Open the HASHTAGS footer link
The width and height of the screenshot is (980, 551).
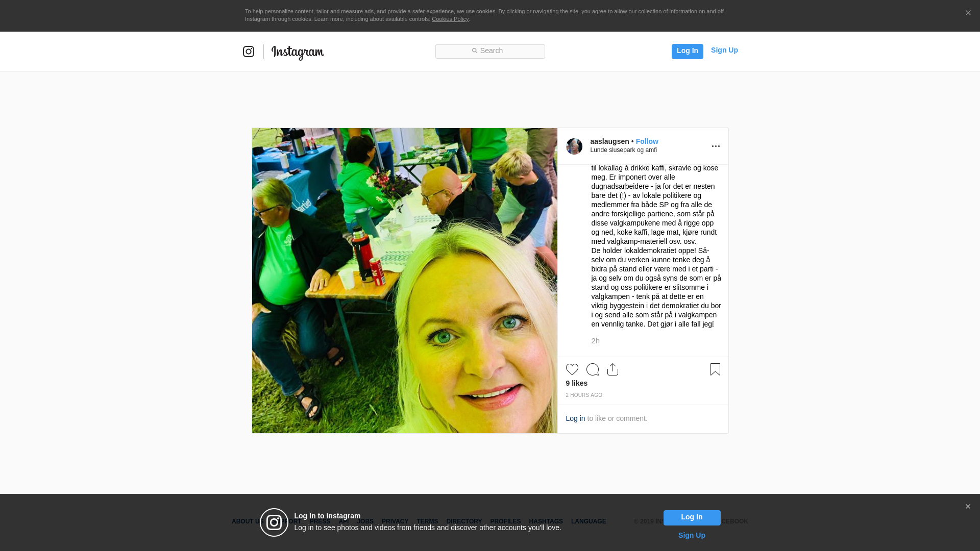click(546, 521)
